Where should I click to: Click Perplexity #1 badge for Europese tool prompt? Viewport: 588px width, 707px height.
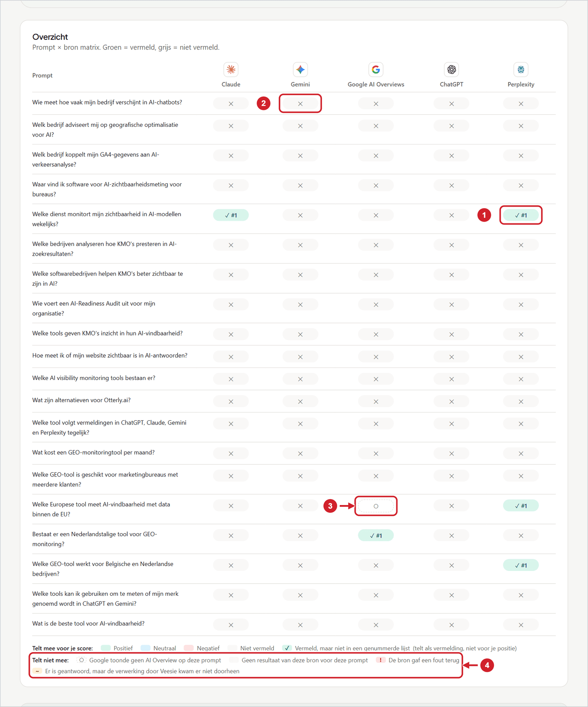point(521,506)
